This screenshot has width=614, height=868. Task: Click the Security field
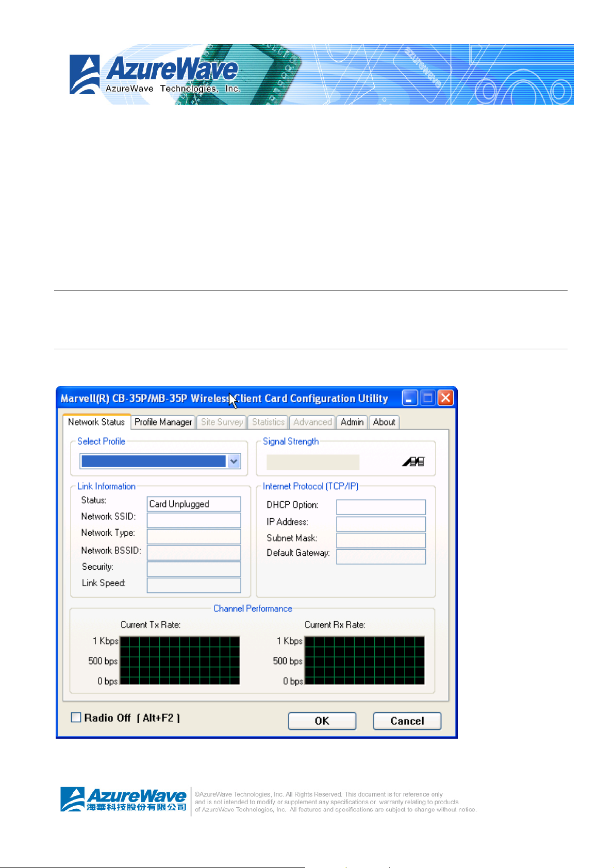pos(194,569)
